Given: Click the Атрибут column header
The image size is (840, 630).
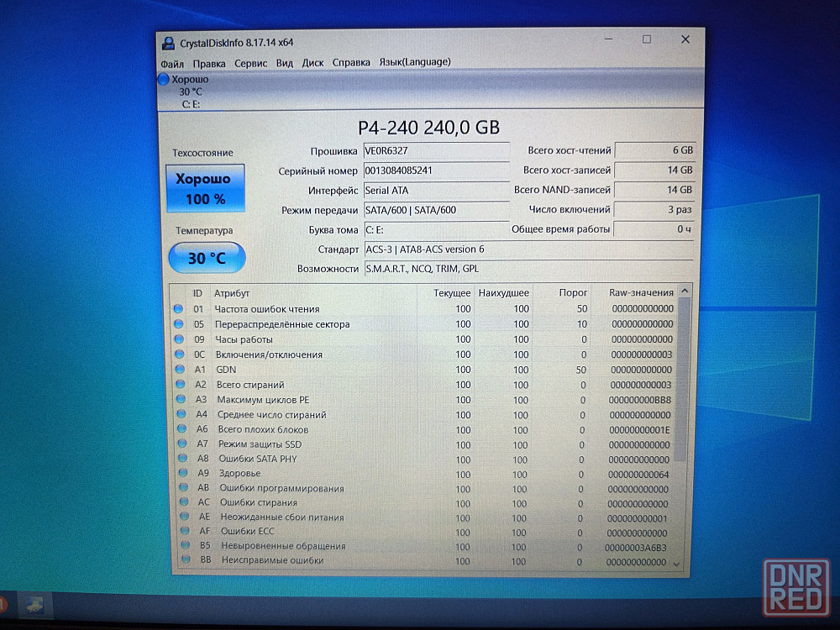Looking at the screenshot, I should click(232, 293).
